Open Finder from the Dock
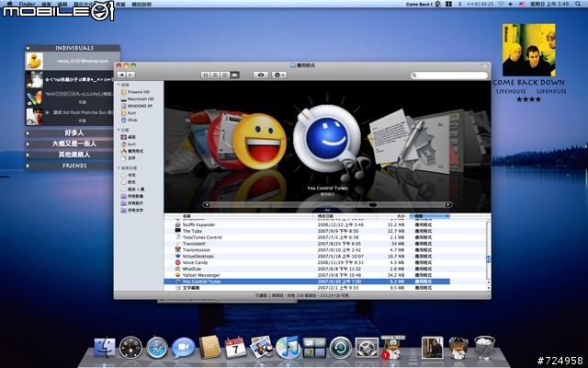This screenshot has height=368, width=588. [x=104, y=347]
